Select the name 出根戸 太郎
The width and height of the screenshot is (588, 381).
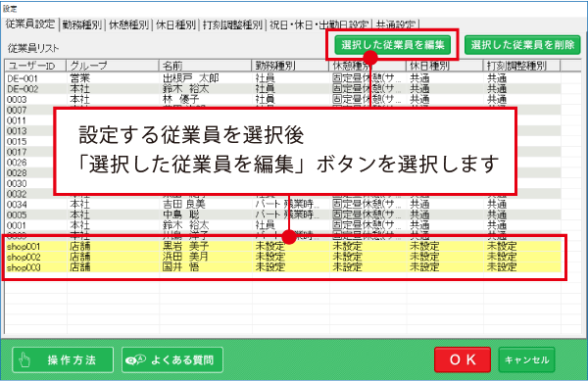point(191,78)
